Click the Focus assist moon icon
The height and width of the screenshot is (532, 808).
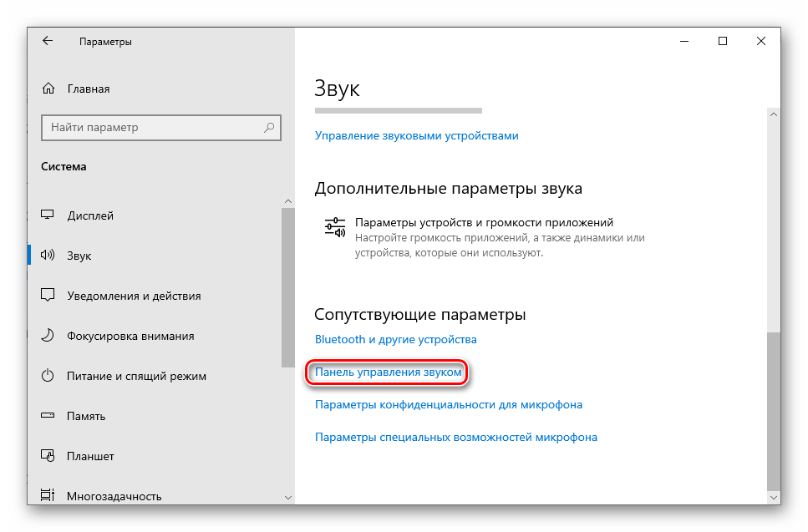48,336
